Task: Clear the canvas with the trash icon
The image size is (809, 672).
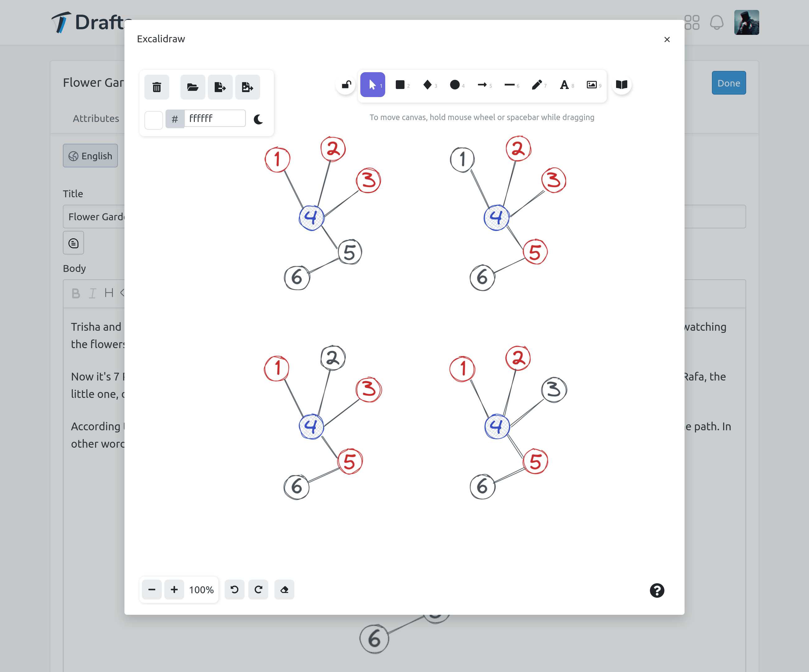Action: (x=157, y=87)
